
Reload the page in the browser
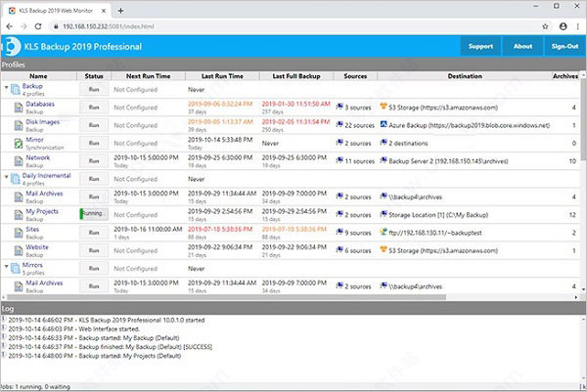[x=38, y=26]
